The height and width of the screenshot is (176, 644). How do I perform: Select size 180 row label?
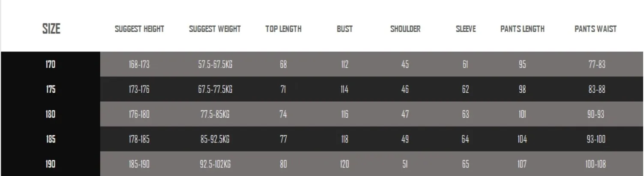[x=51, y=114]
